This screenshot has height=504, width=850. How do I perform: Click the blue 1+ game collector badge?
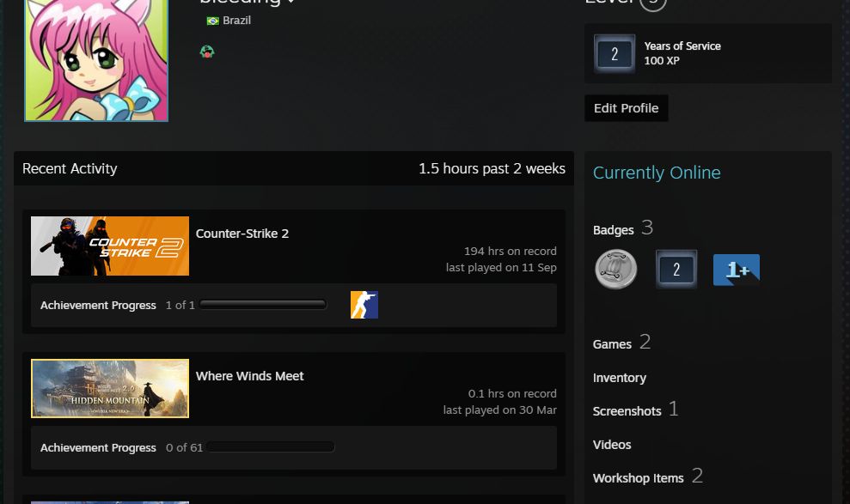tap(737, 270)
